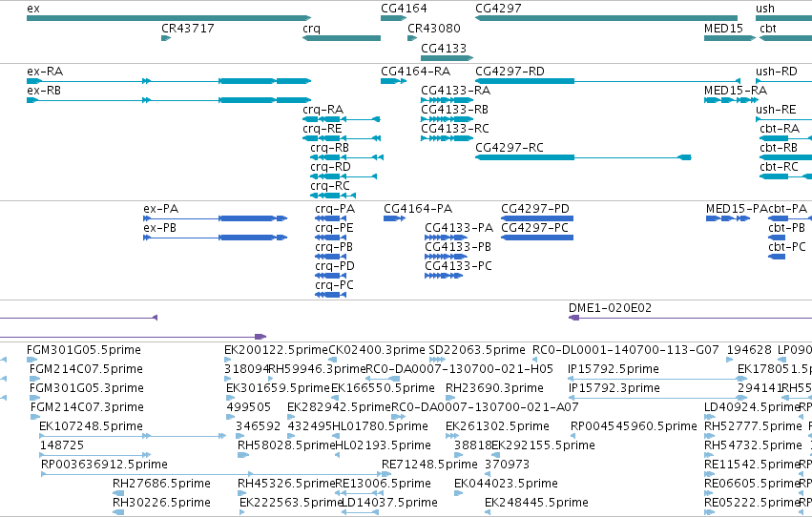This screenshot has height=517, width=812.
Task: Click transcript crq-RA
Action: (x=342, y=119)
